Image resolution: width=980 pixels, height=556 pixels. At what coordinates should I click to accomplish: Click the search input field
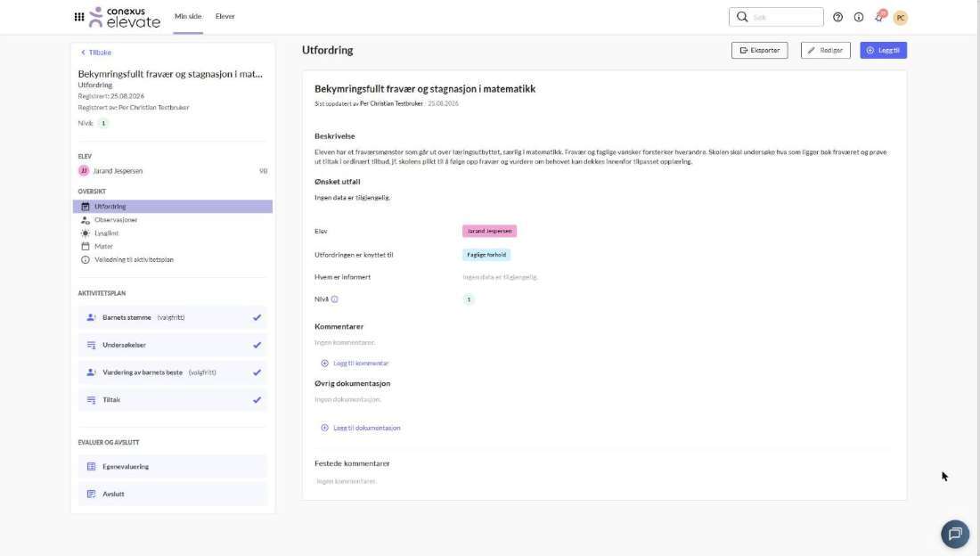776,17
